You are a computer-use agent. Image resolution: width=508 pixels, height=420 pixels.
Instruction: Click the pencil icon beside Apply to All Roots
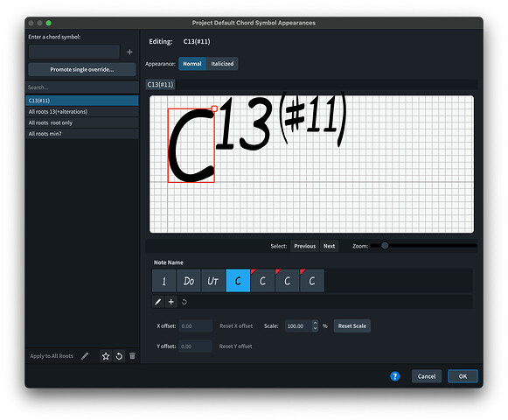tap(85, 356)
